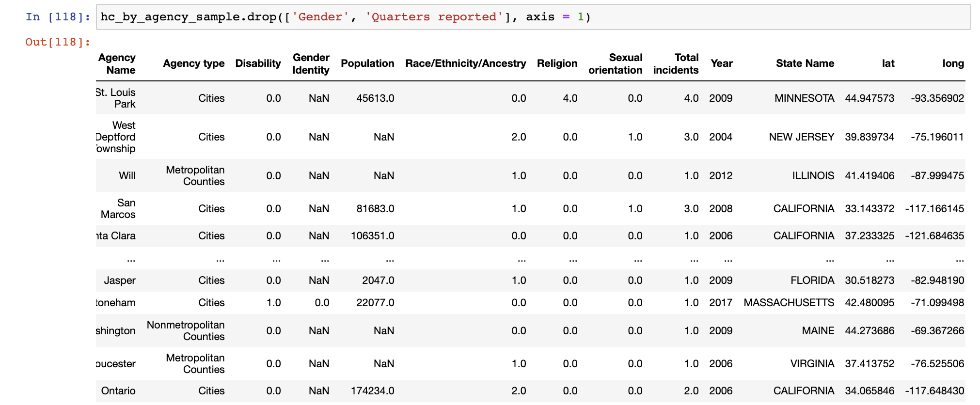
Task: Select the Sexual orientation column header
Action: point(616,63)
